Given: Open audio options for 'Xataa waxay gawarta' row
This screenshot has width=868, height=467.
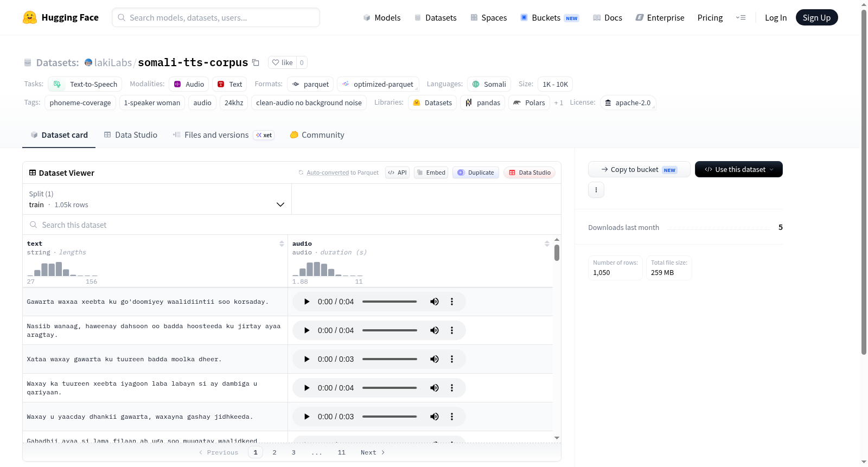Looking at the screenshot, I should coord(452,359).
